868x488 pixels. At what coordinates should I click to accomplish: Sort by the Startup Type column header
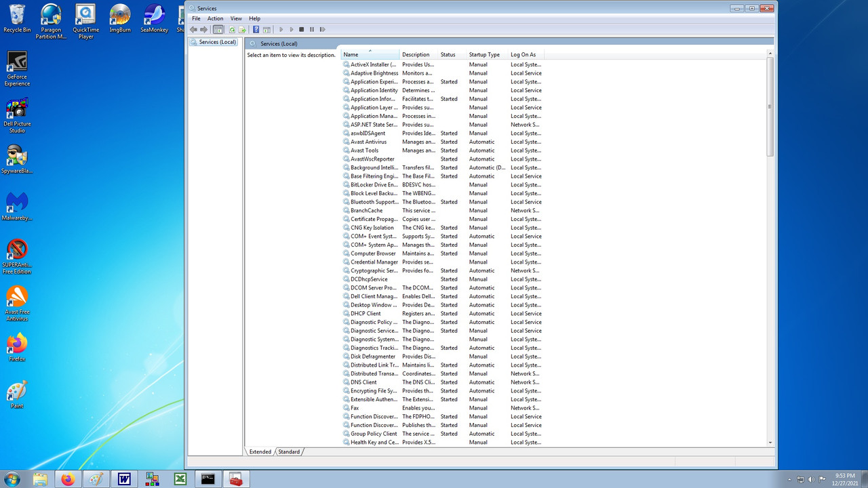487,54
